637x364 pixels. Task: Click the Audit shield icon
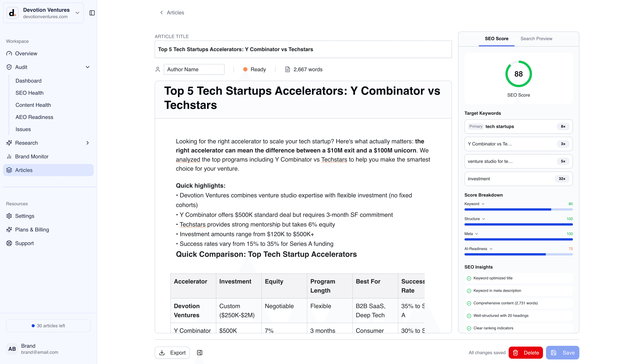[9, 67]
